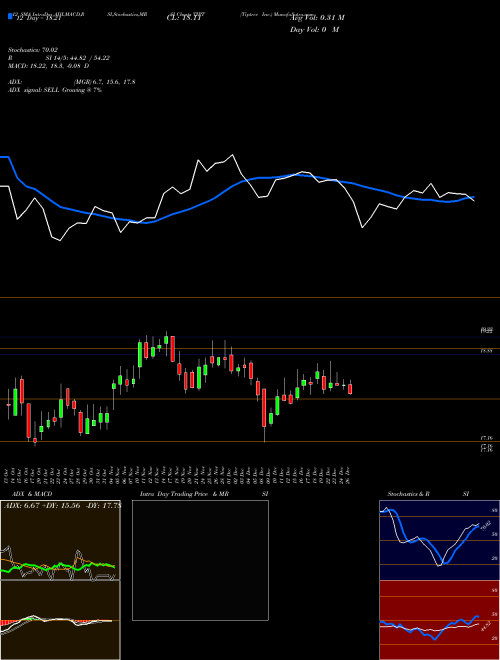Select the ADX '(MGR) 6.7, 15.6, 17.8' values
Viewport: 500px width, 660px height.
point(104,82)
